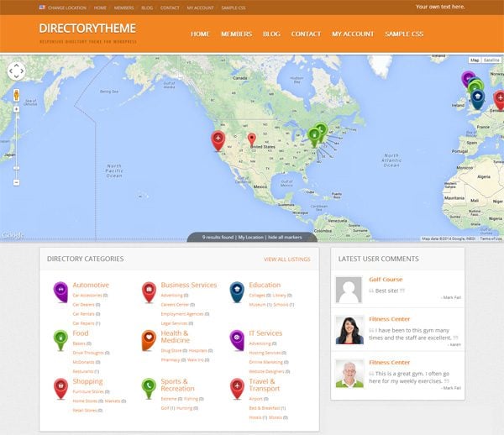504x435 pixels.
Task: Click the map pan direction control
Action: (x=16, y=71)
